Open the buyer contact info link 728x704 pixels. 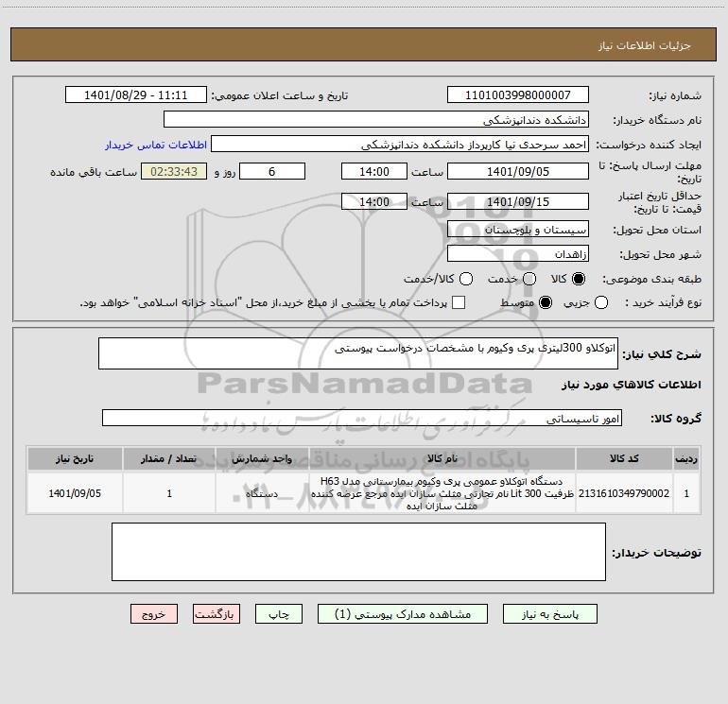coord(156,145)
